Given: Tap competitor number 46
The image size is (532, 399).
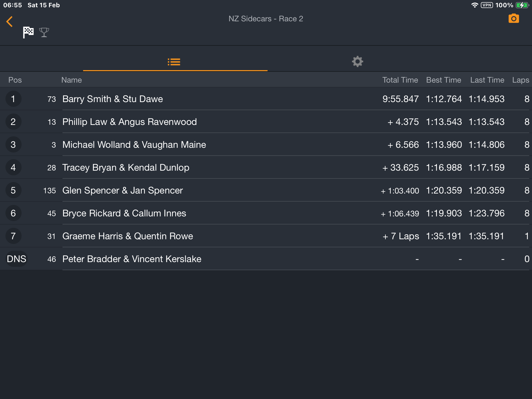Looking at the screenshot, I should [52, 259].
